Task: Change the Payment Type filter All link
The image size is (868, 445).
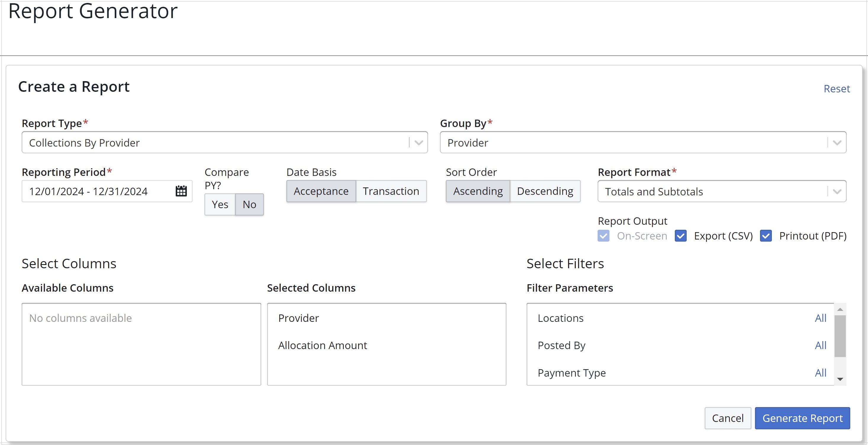Action: click(x=820, y=373)
